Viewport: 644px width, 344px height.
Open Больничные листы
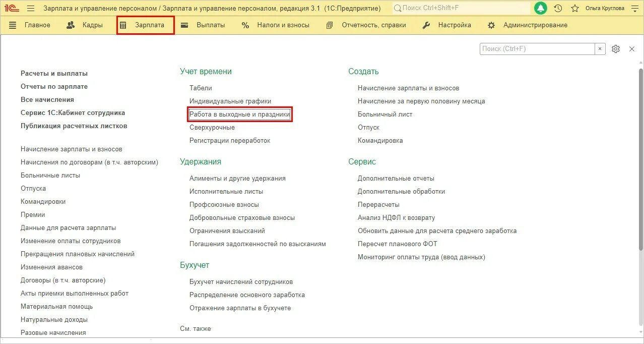pyautogui.click(x=50, y=176)
